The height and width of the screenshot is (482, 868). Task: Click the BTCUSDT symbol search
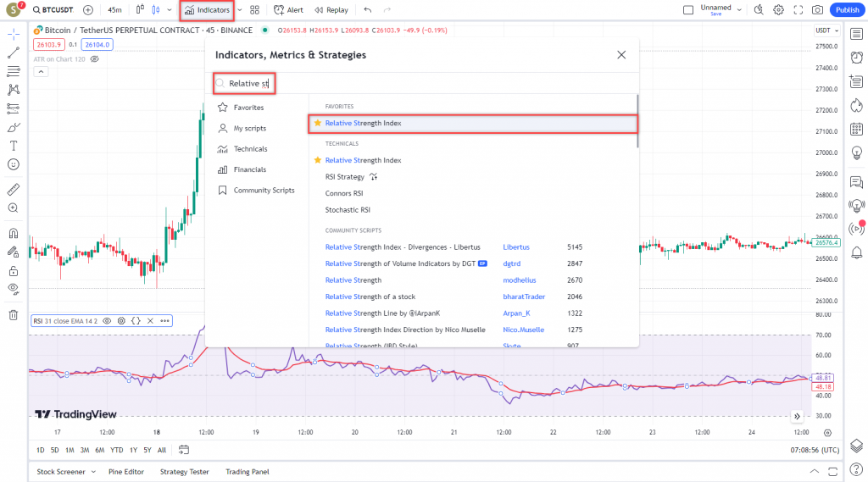pos(53,10)
